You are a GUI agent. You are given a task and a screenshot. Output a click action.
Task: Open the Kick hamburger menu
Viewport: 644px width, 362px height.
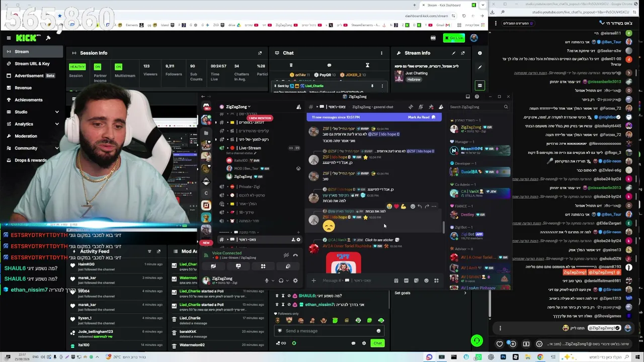point(9,38)
